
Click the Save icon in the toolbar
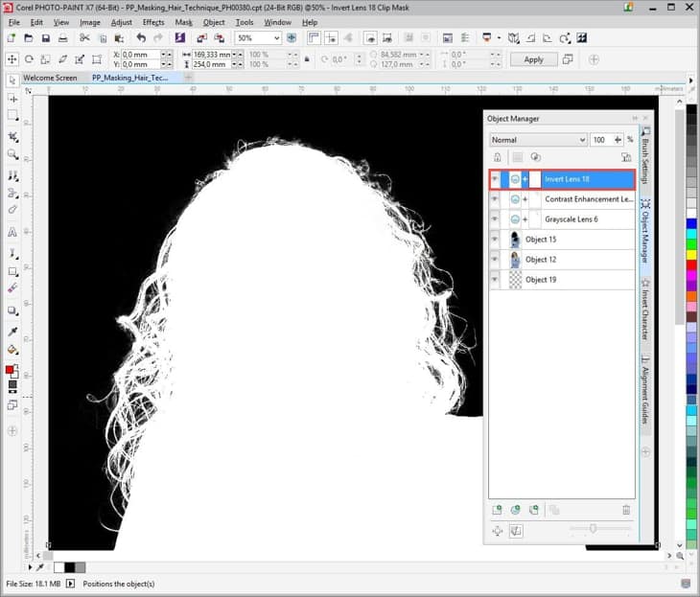pyautogui.click(x=45, y=38)
